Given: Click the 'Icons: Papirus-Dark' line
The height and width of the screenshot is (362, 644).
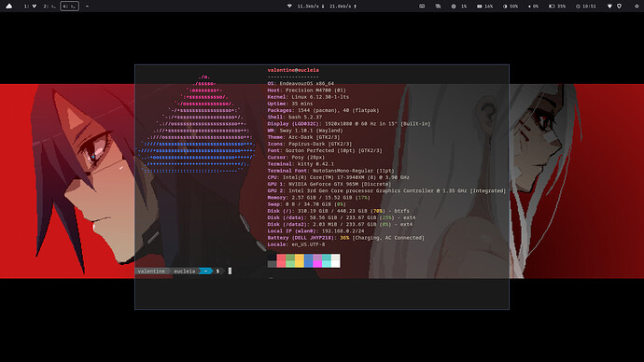Looking at the screenshot, I should 309,144.
